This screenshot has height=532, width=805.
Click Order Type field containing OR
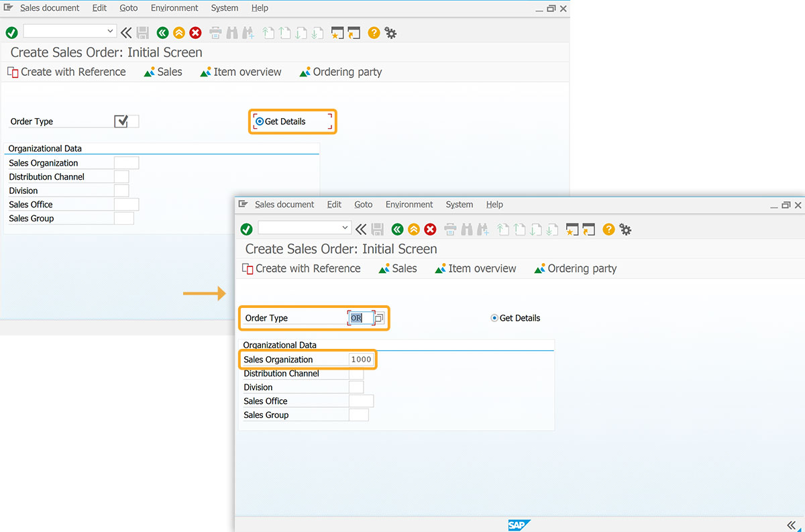pyautogui.click(x=361, y=318)
